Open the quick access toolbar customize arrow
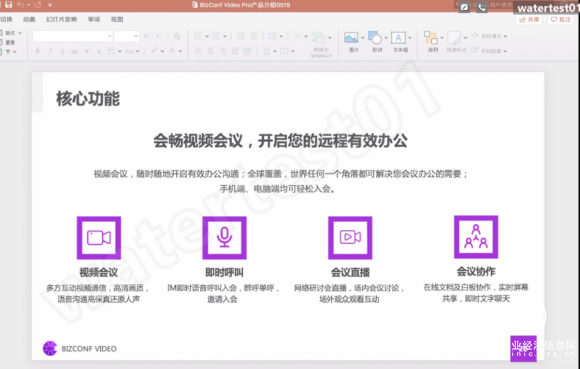This screenshot has width=580, height=369. click(x=50, y=5)
